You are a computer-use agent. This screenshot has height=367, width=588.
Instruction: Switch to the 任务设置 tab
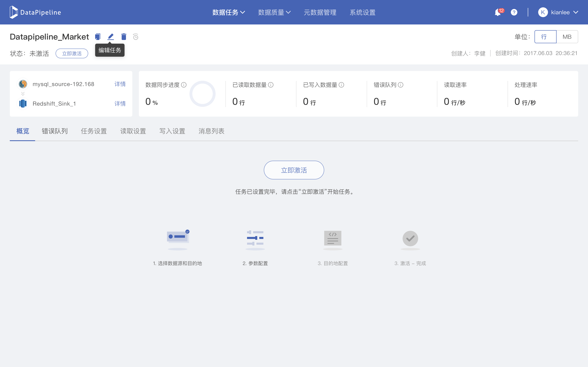(x=94, y=131)
